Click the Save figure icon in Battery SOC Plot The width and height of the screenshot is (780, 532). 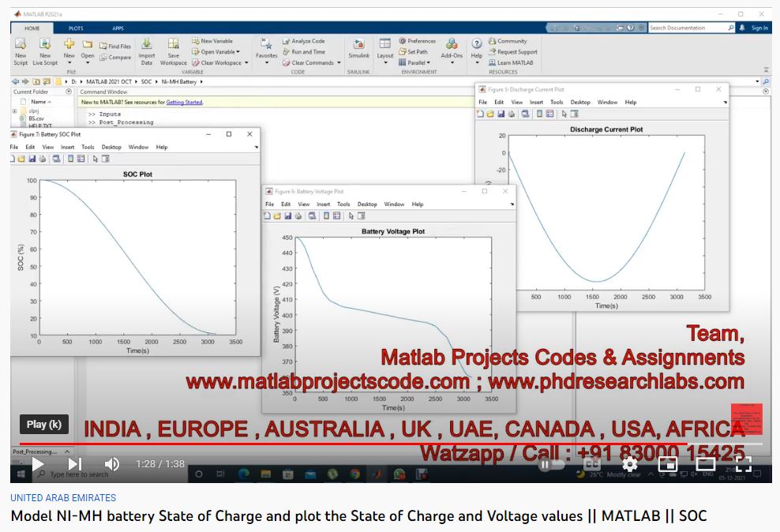tap(32, 158)
